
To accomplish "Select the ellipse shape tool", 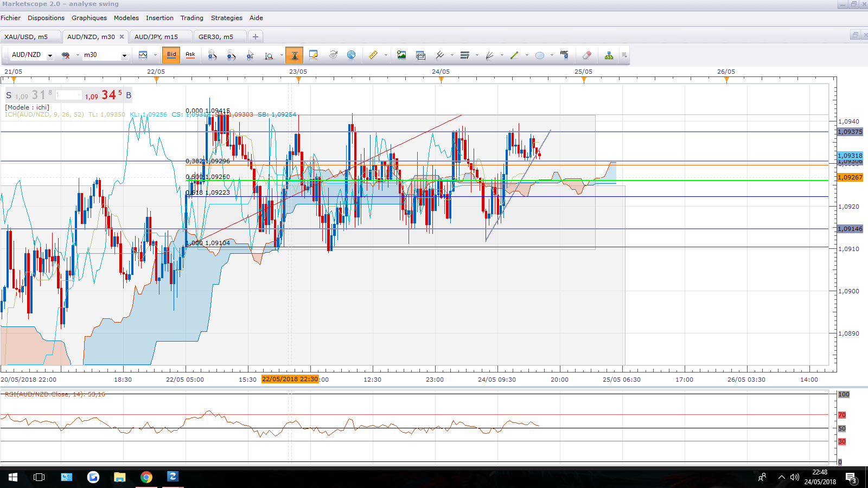I will click(x=540, y=55).
